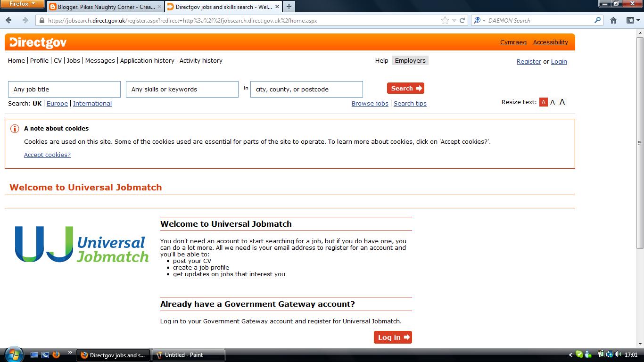This screenshot has height=362, width=644.
Task: Switch site language with Cymraeg link
Action: coord(513,42)
